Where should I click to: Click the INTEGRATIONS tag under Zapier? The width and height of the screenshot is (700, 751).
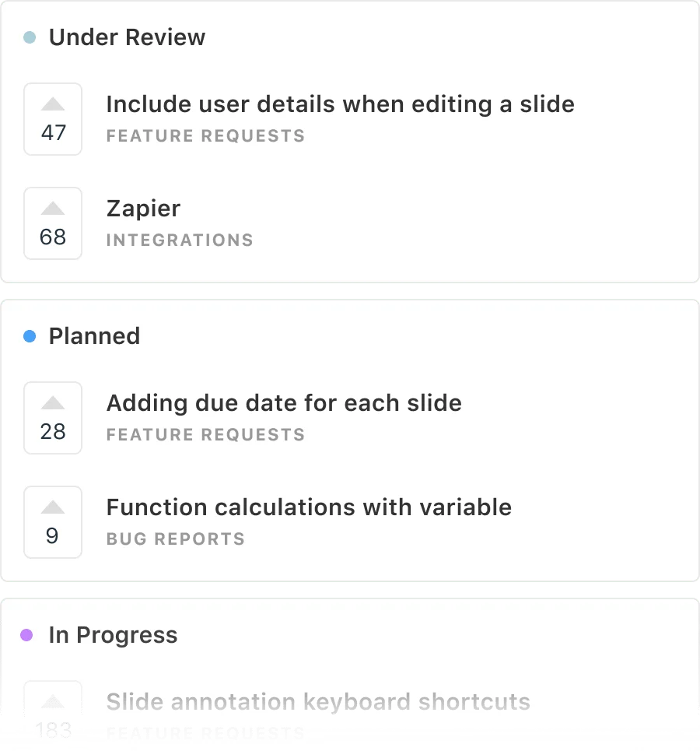click(179, 240)
